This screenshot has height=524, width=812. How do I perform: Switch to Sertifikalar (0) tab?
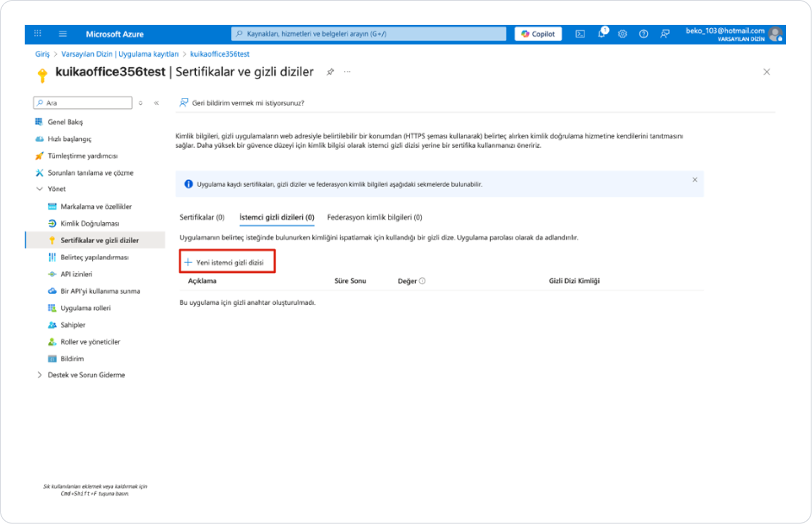coord(202,217)
